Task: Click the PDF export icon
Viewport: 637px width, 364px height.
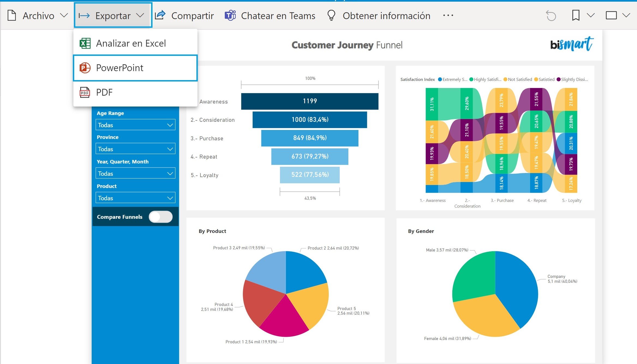Action: click(x=84, y=92)
